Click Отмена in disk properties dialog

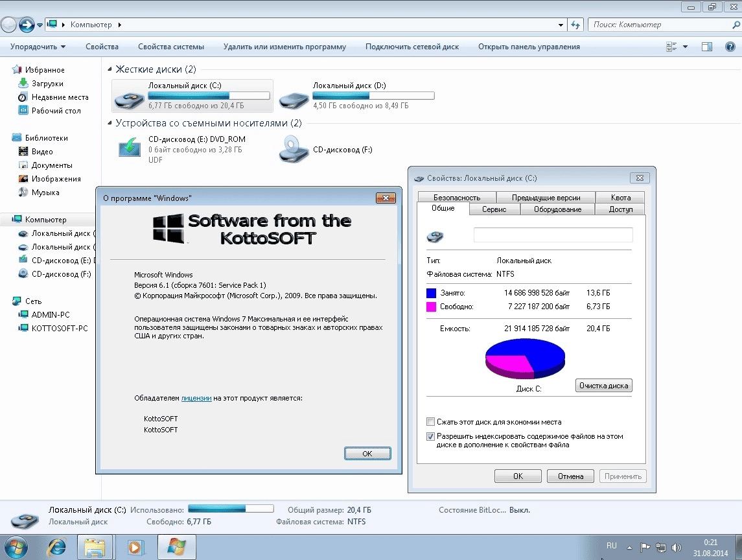pos(570,476)
